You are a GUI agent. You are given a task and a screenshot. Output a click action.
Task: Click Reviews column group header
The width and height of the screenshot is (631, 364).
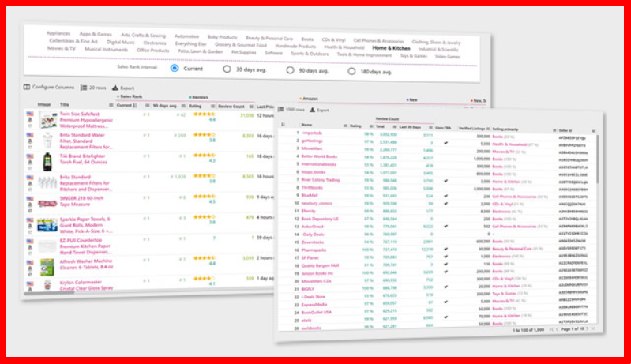[198, 97]
